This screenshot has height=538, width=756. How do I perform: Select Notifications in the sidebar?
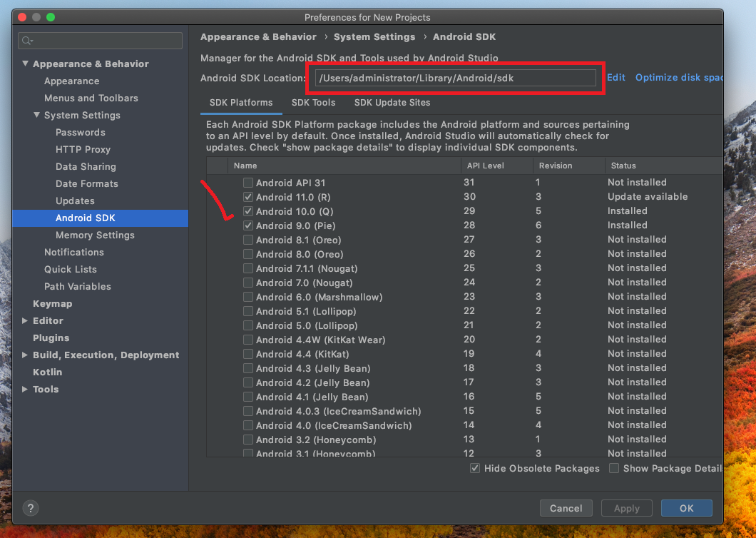pos(74,253)
